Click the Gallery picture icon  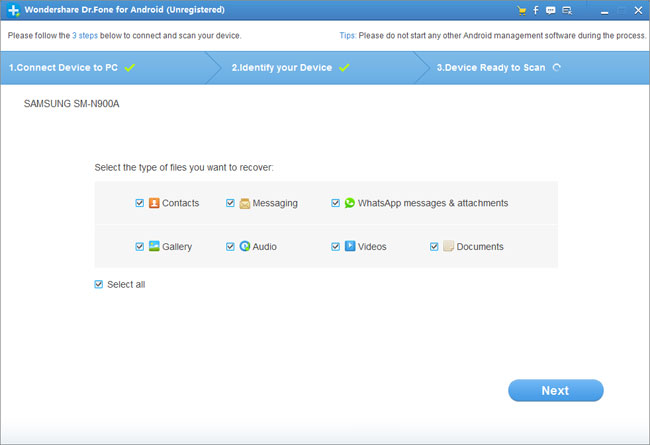(x=154, y=246)
